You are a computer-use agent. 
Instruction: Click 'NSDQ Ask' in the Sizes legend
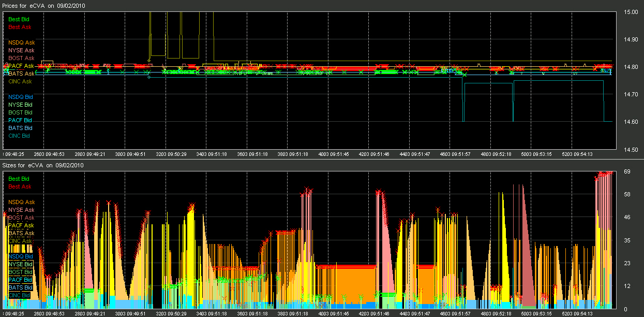click(x=22, y=202)
